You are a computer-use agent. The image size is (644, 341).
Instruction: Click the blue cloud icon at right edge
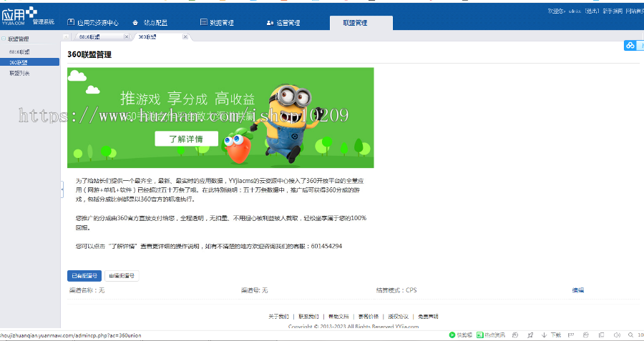coord(630,46)
